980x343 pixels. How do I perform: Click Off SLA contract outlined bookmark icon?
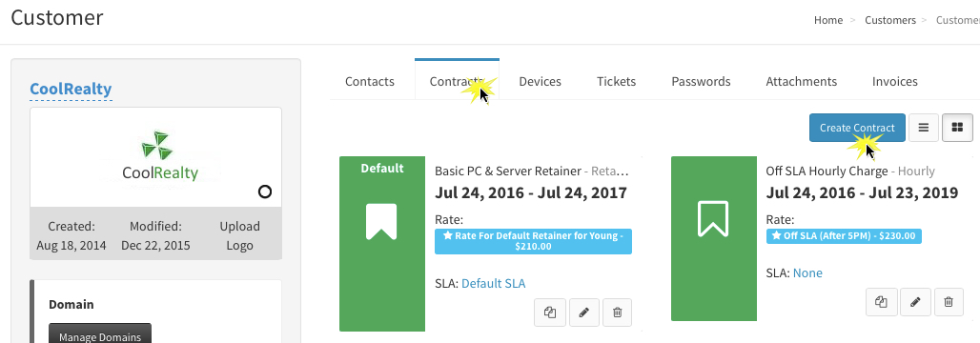coord(712,219)
